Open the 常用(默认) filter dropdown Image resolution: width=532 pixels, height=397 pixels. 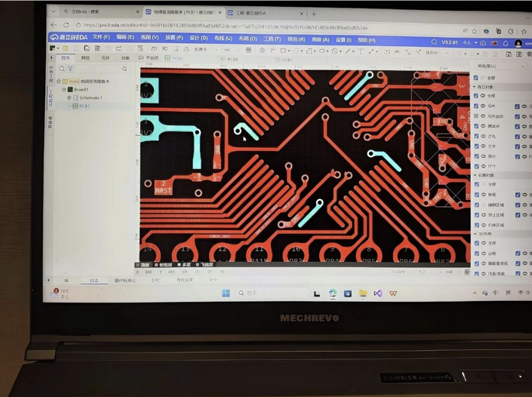tap(500, 66)
